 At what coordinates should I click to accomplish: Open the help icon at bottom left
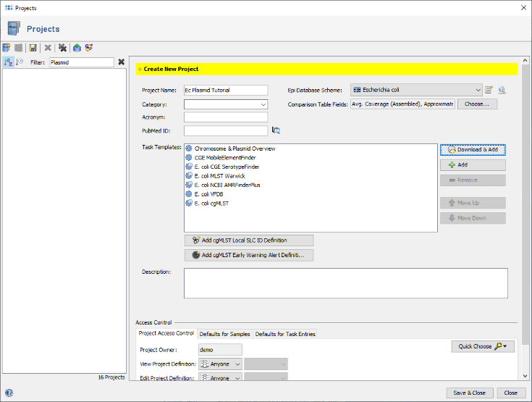[9, 393]
